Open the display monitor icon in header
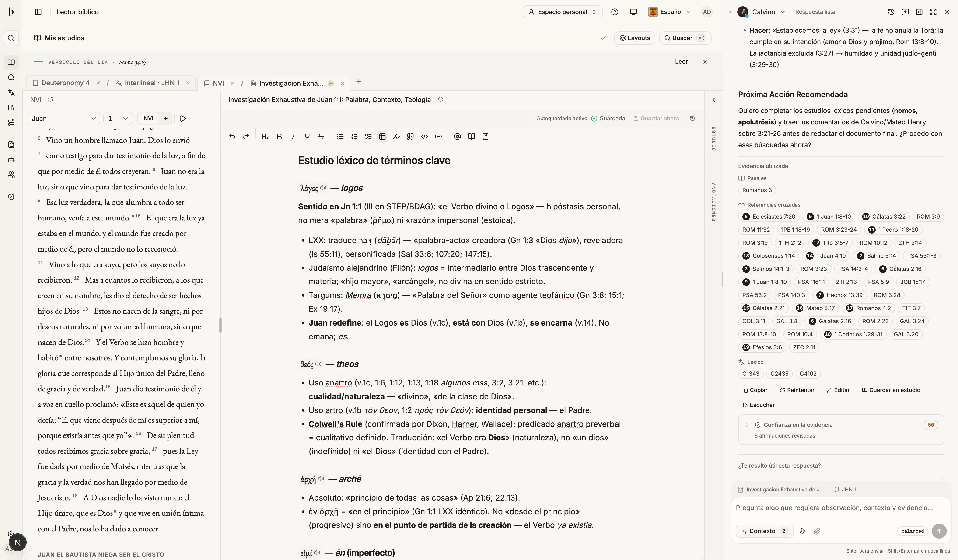The height and width of the screenshot is (560, 958). [633, 12]
